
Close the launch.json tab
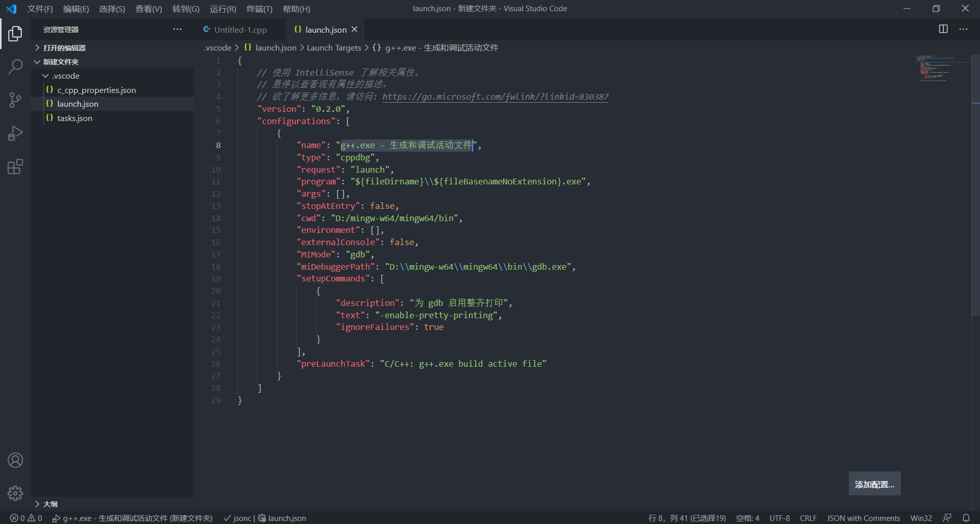point(355,30)
